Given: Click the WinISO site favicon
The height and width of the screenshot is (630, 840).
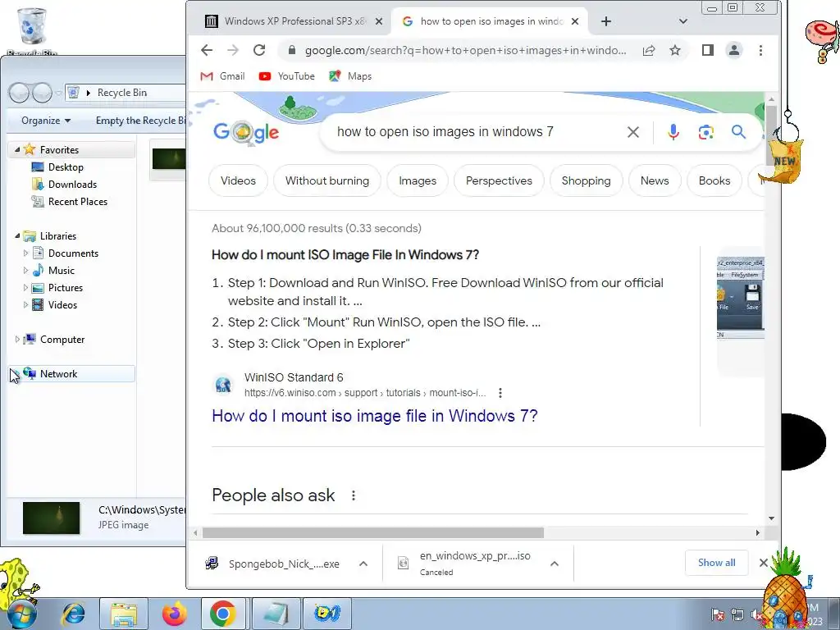Looking at the screenshot, I should click(223, 385).
